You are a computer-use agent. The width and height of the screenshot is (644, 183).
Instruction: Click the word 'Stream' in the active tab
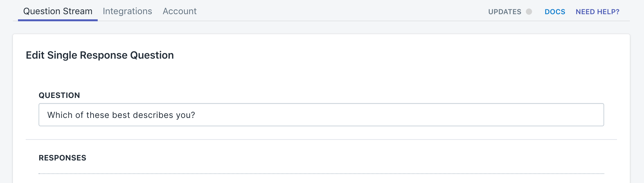(77, 11)
